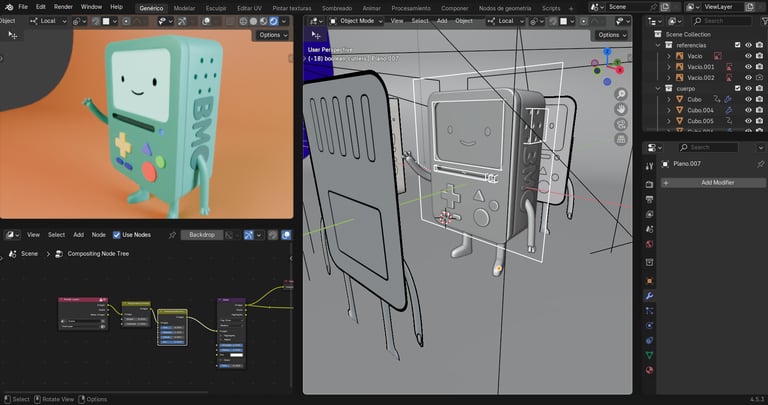Hide Cubo.004 with its eye icon
768x405 pixels.
748,110
